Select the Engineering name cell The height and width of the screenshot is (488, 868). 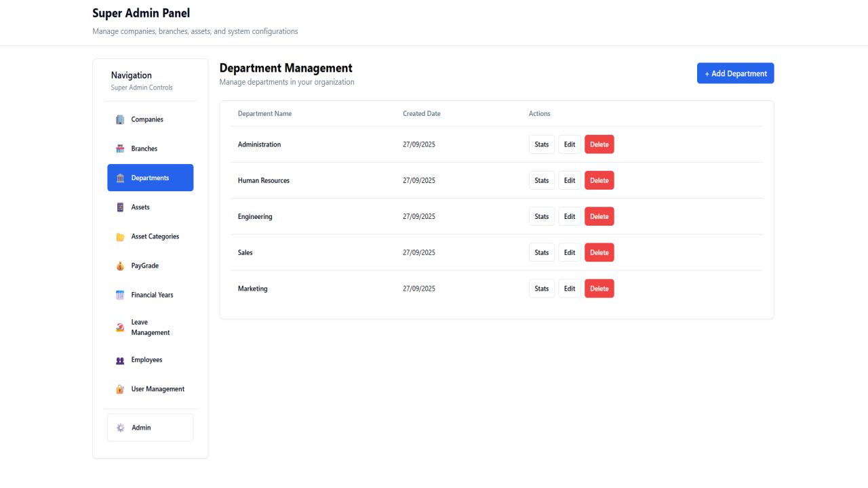pyautogui.click(x=255, y=216)
